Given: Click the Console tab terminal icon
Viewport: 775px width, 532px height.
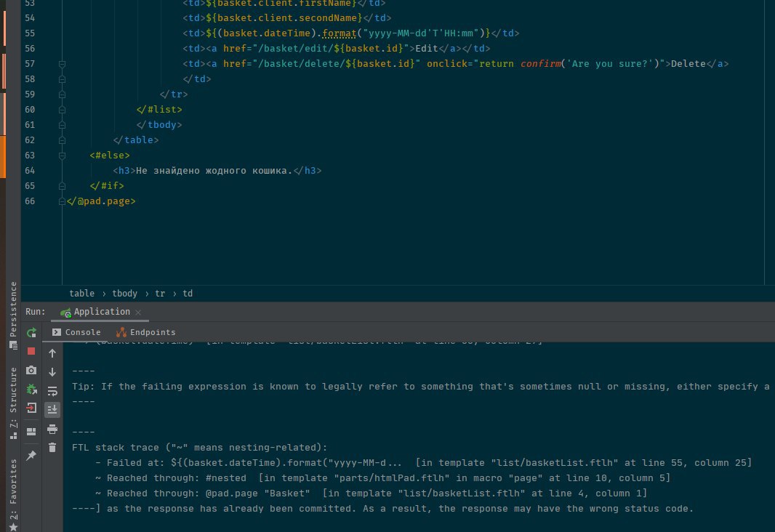Looking at the screenshot, I should (57, 332).
